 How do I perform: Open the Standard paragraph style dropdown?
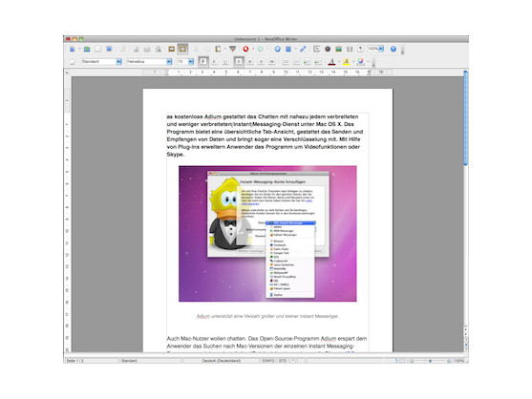[x=118, y=62]
